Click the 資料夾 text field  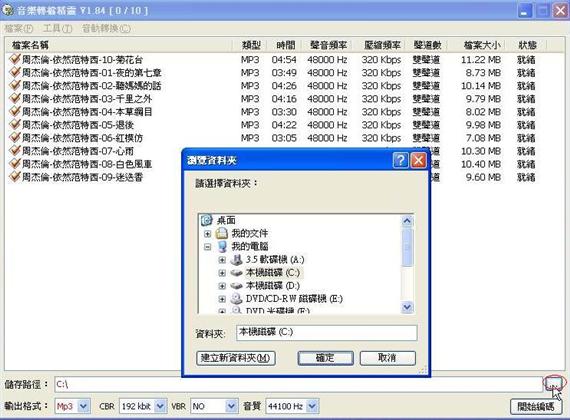[x=326, y=332]
